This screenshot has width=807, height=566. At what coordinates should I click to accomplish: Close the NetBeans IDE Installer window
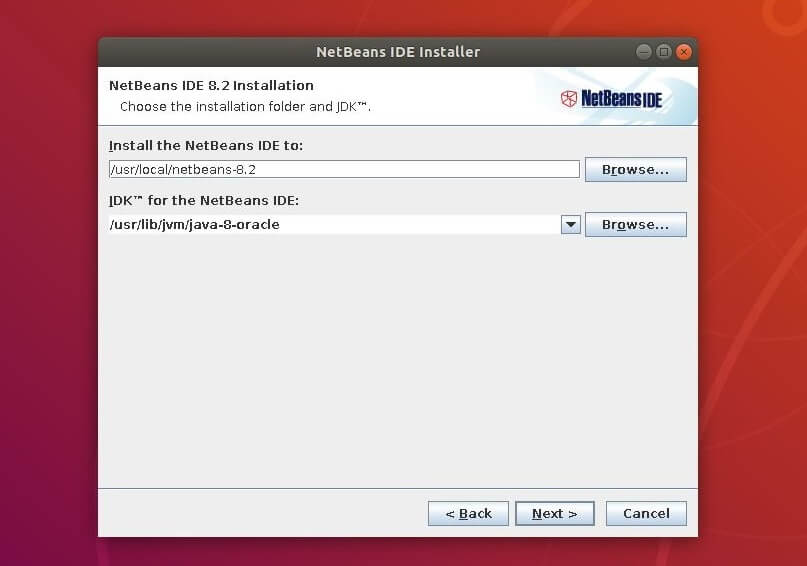[683, 52]
